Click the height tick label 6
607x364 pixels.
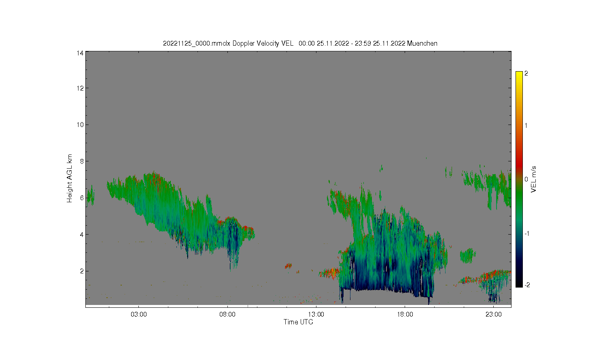[81, 198]
